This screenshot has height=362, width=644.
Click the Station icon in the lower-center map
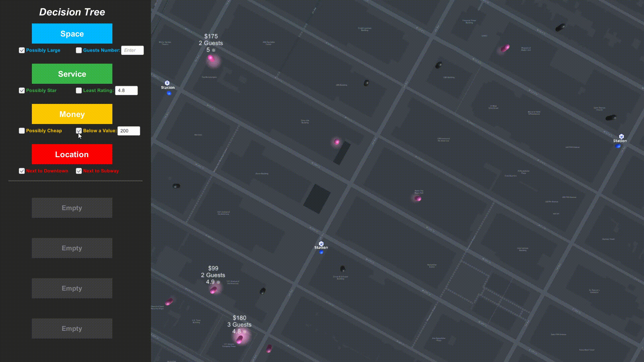tap(321, 244)
